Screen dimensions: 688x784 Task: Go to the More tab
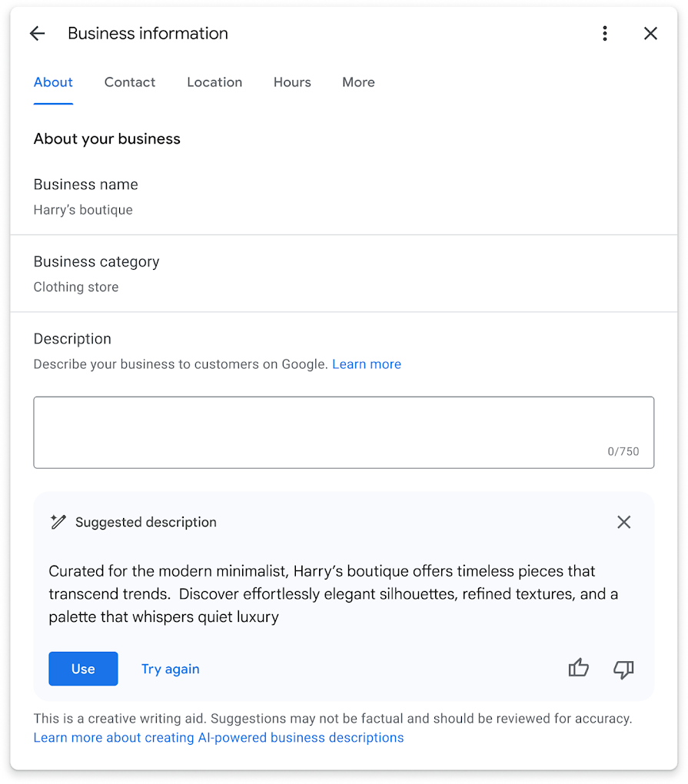[x=358, y=82]
